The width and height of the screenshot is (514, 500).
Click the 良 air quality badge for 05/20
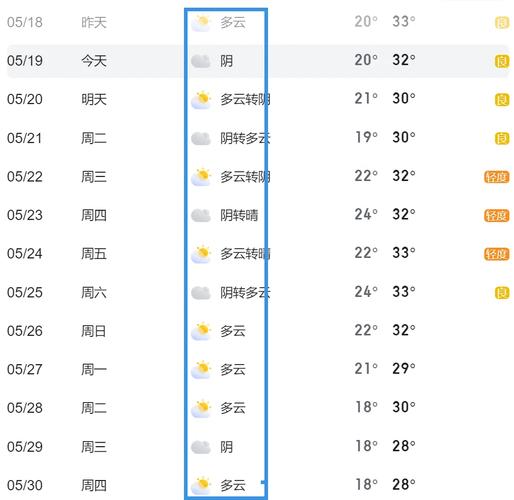pyautogui.click(x=502, y=100)
